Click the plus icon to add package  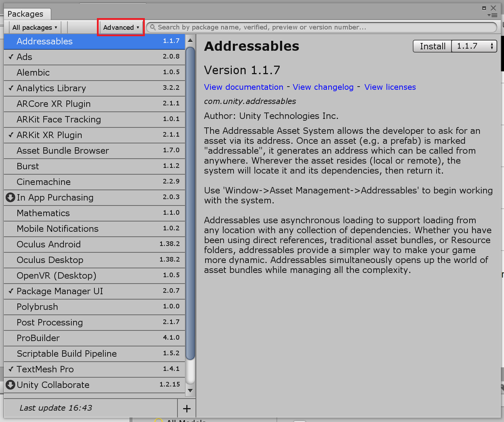point(187,409)
